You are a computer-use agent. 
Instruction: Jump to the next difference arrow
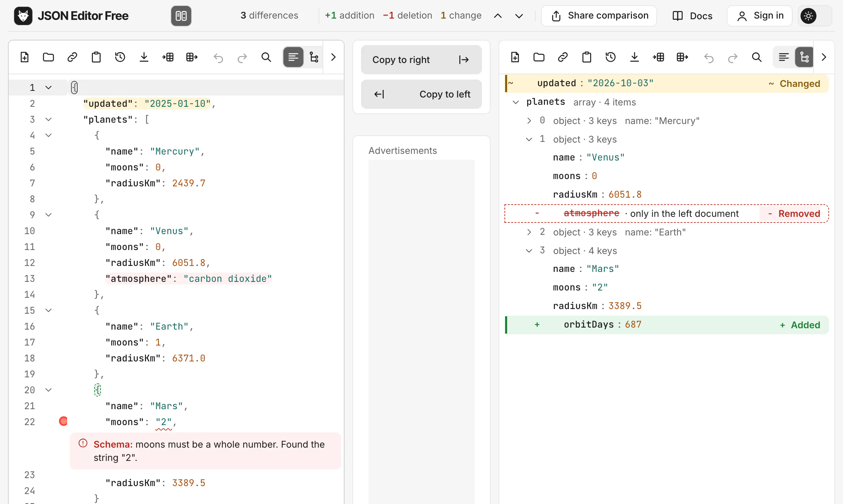[x=519, y=16]
